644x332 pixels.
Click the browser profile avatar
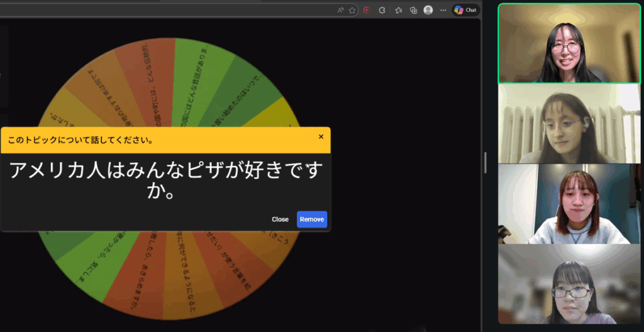[x=428, y=10]
